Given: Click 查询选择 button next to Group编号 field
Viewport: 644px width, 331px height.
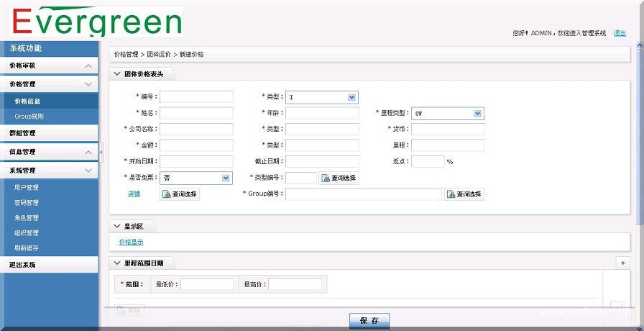Looking at the screenshot, I should point(464,194).
